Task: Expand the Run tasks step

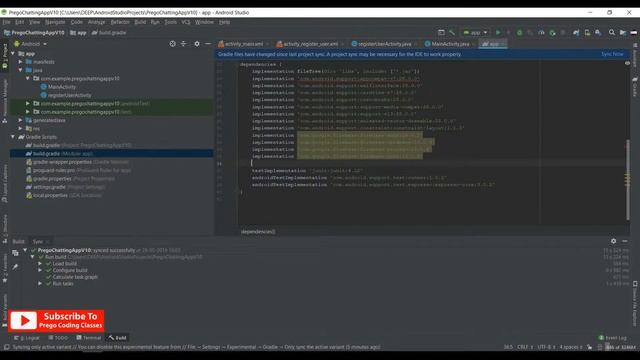Action: 40,283
